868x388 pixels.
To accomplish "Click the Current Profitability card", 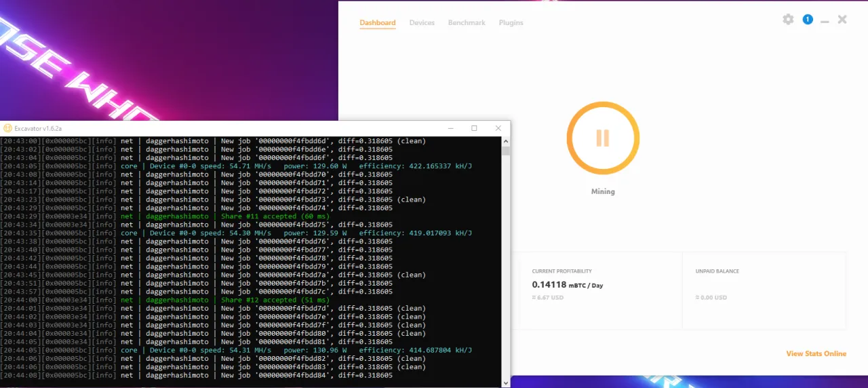I will click(x=597, y=290).
